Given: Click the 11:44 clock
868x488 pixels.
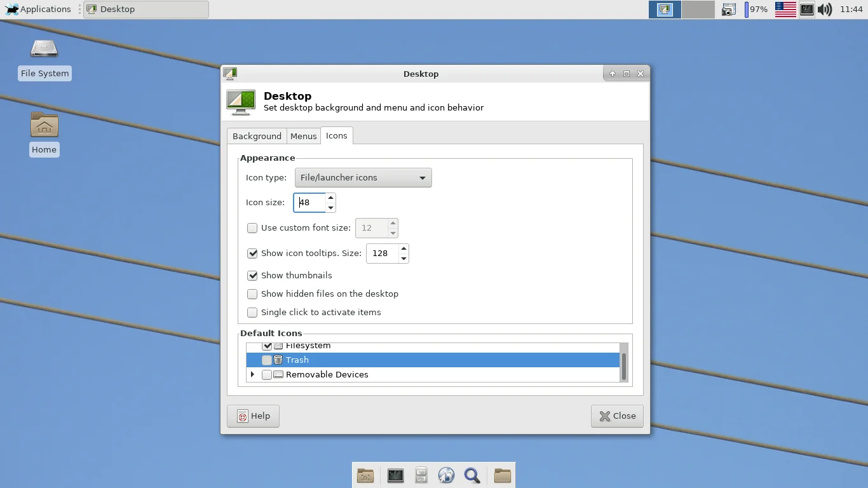Looking at the screenshot, I should (x=851, y=10).
